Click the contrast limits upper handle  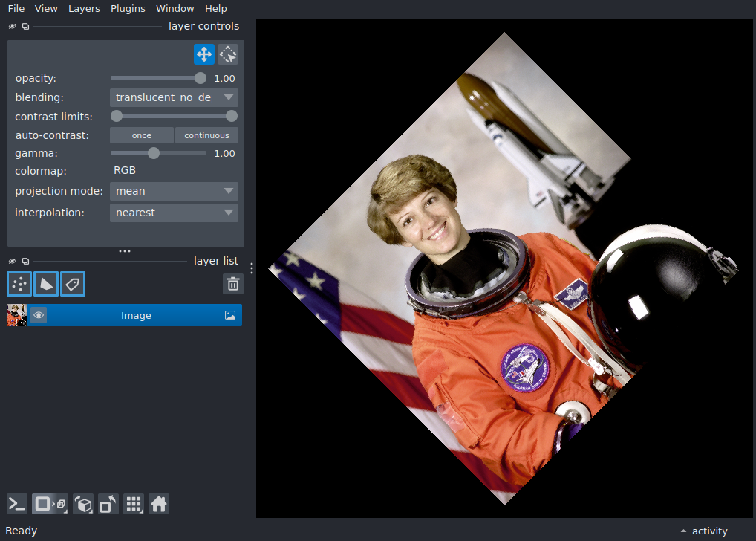pyautogui.click(x=232, y=116)
